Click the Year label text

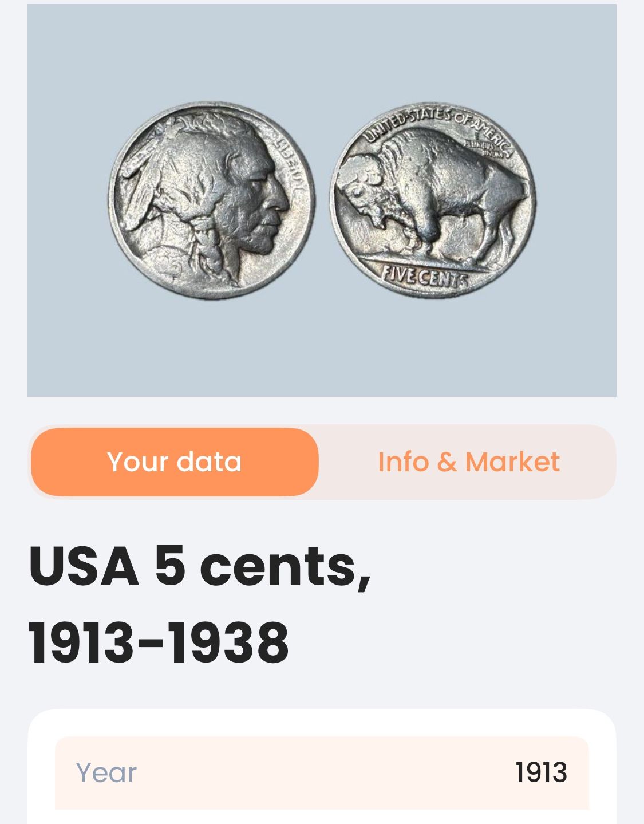click(x=106, y=772)
